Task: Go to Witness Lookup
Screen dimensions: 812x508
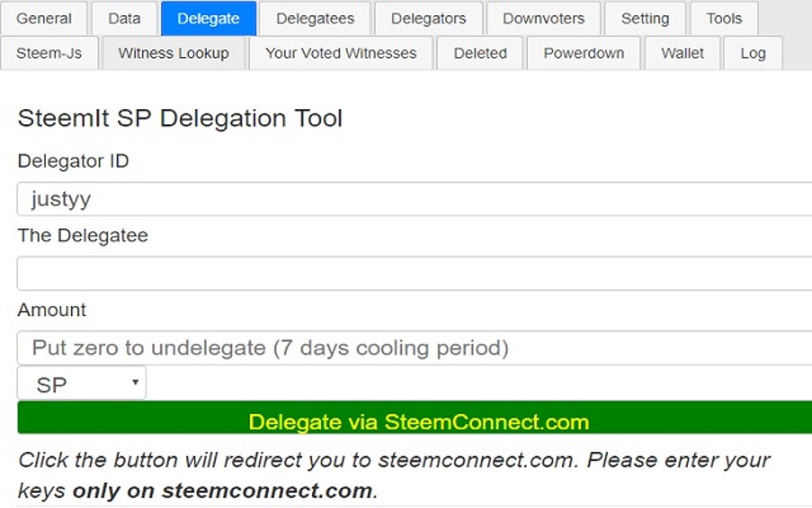Action: [x=173, y=53]
